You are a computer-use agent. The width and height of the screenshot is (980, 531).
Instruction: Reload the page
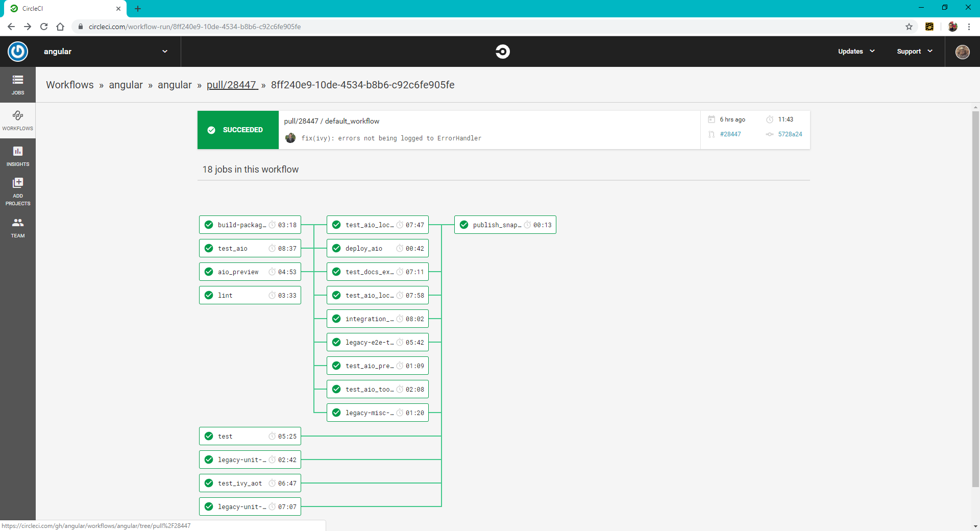point(44,27)
